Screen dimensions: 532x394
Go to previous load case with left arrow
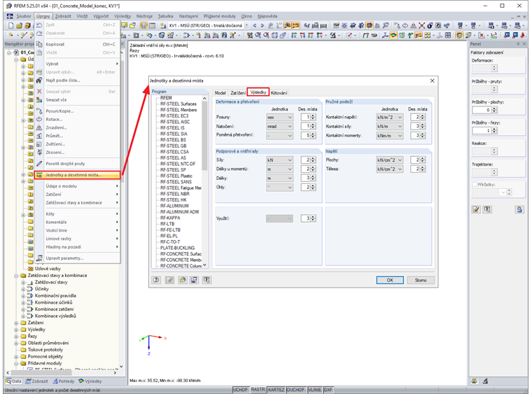pos(255,25)
